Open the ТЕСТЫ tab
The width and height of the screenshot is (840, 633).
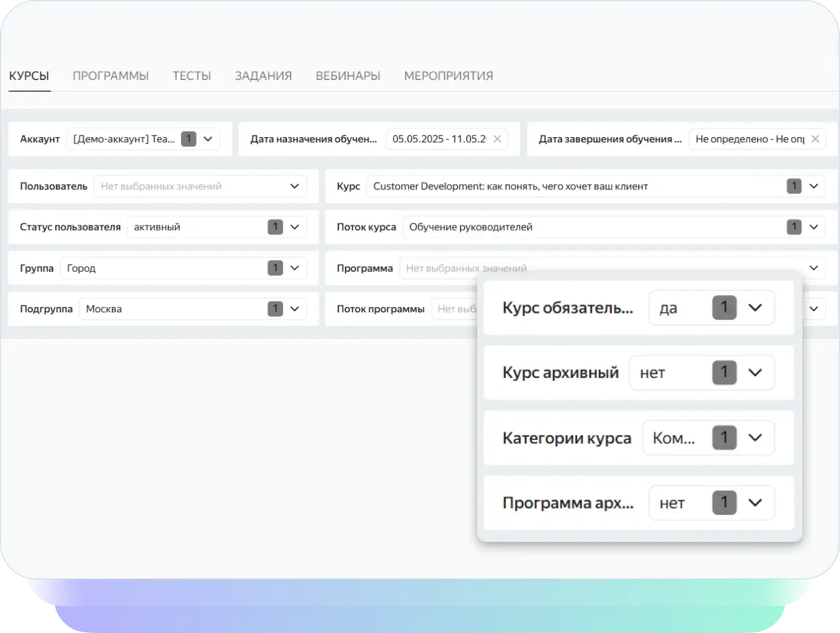tap(192, 76)
